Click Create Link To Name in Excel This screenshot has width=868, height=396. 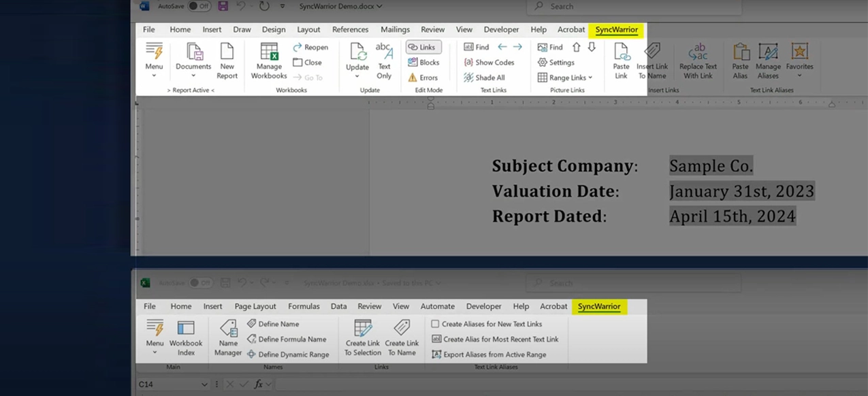pos(402,337)
